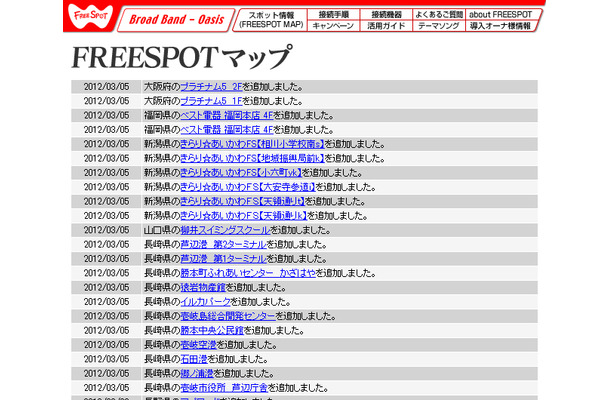610x400 pixels.
Task: Open きらり☆あいかわFS【天領通りk】 link
Action: coord(244,216)
